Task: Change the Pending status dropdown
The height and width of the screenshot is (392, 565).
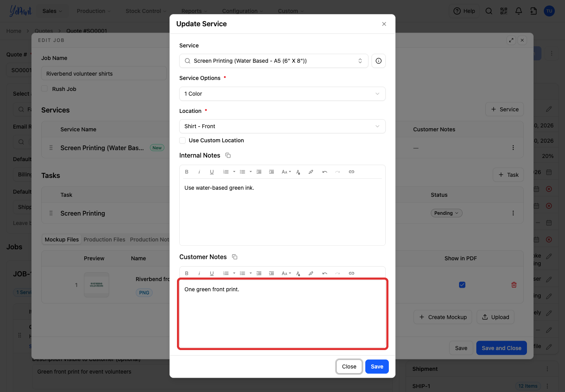Action: coord(447,213)
